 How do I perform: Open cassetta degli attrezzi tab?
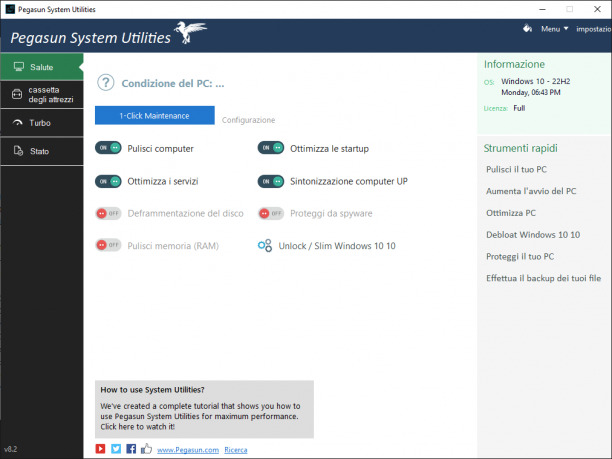42,94
